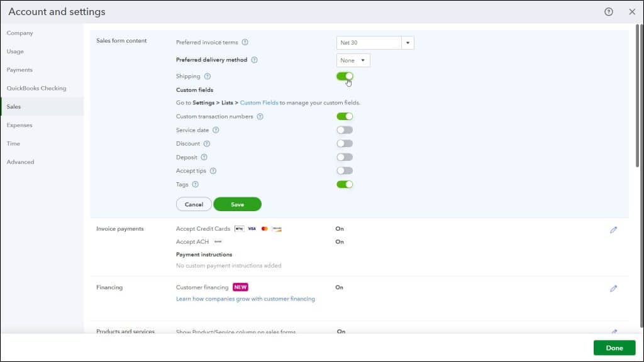This screenshot has height=362, width=644.
Task: Click the edit pencil for Invoice payments
Action: click(614, 229)
